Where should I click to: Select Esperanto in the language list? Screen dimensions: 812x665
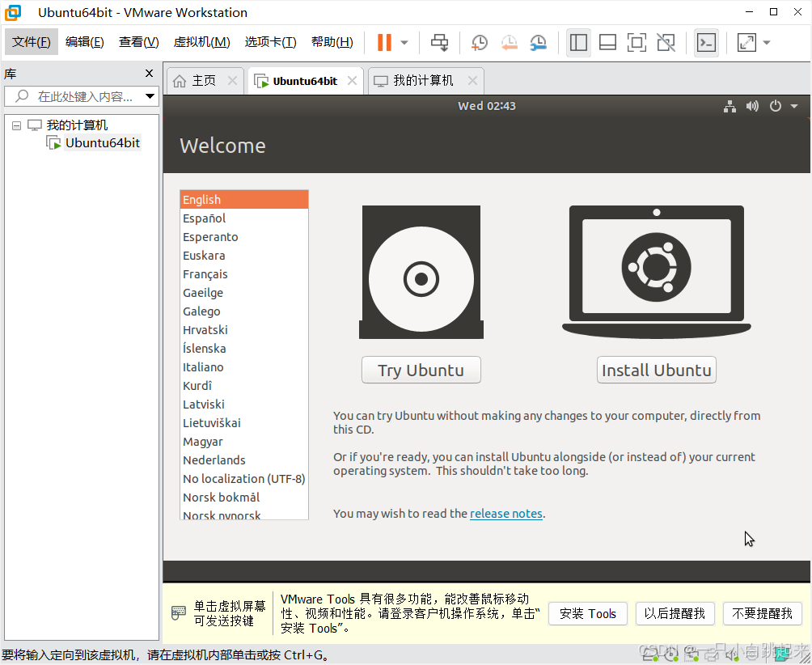244,237
